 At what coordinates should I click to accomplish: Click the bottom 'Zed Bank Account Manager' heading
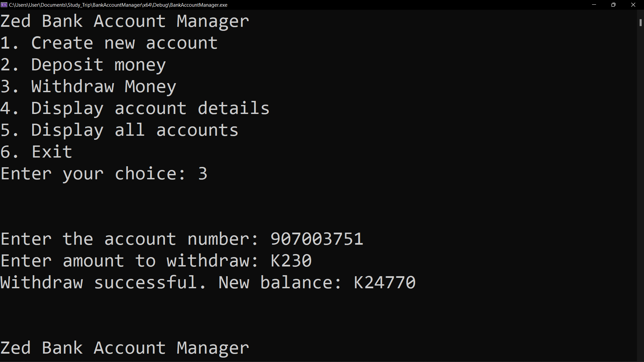point(125,348)
